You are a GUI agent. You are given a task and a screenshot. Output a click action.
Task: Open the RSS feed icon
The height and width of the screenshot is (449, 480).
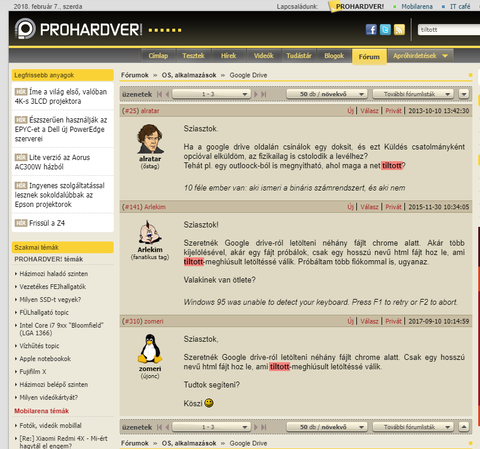399,30
